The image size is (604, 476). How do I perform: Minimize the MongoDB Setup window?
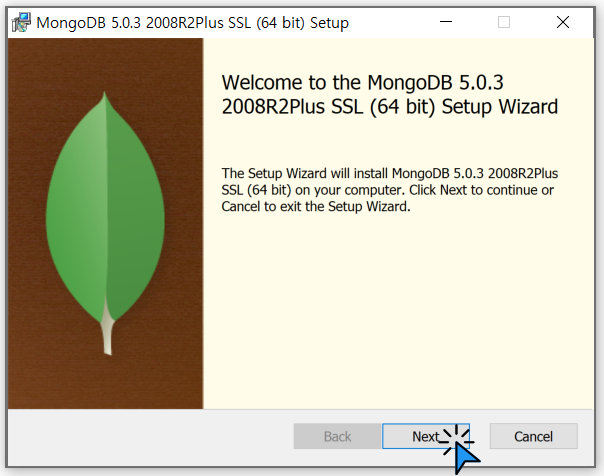point(446,22)
